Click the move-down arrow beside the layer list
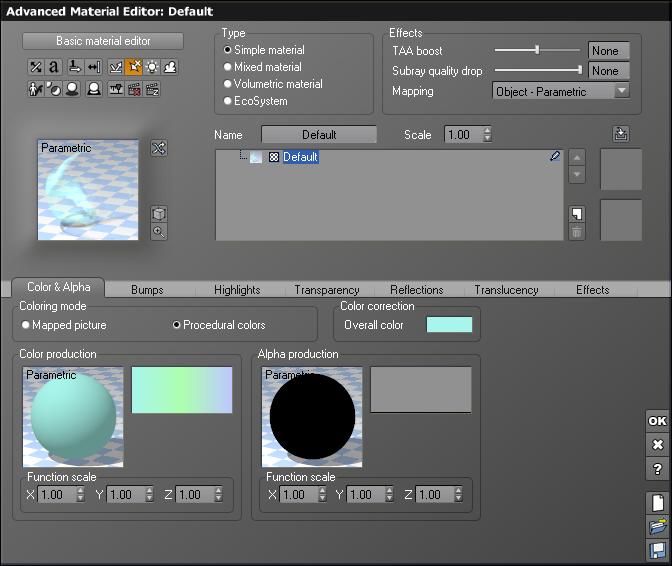The image size is (672, 566). (x=577, y=174)
